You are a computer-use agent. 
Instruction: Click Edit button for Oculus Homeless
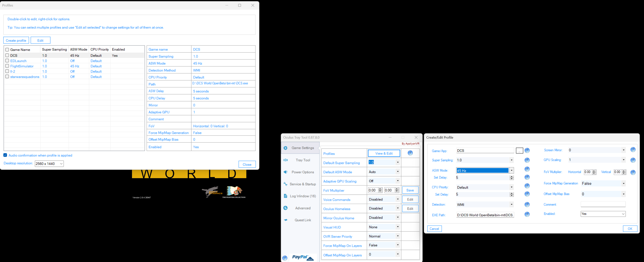410,208
